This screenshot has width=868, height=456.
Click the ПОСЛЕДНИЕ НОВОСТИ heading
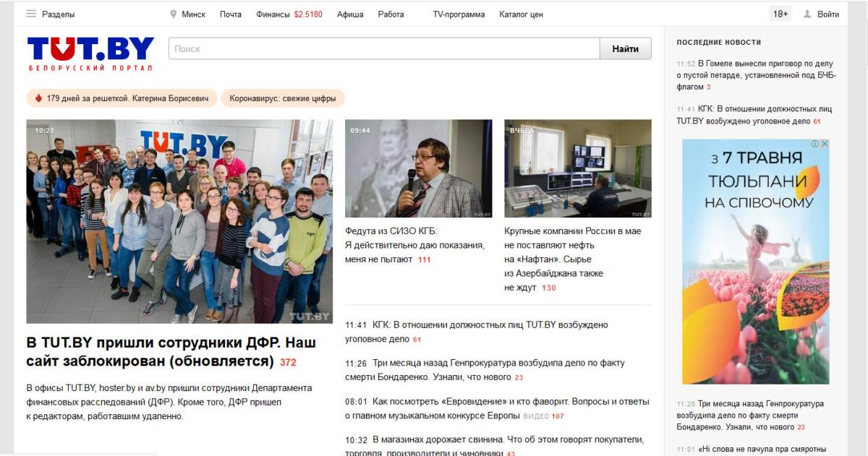[x=719, y=43]
